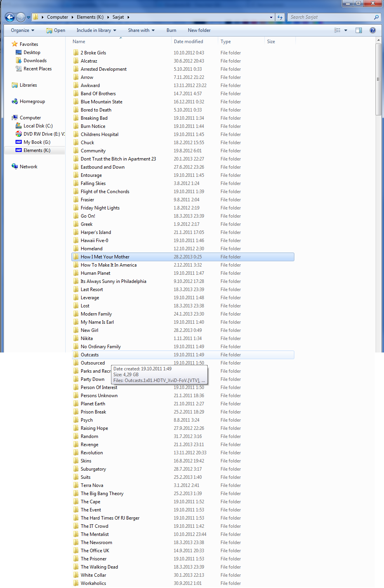Select The Hard Times Of RJ Berger folder name

coord(110,518)
